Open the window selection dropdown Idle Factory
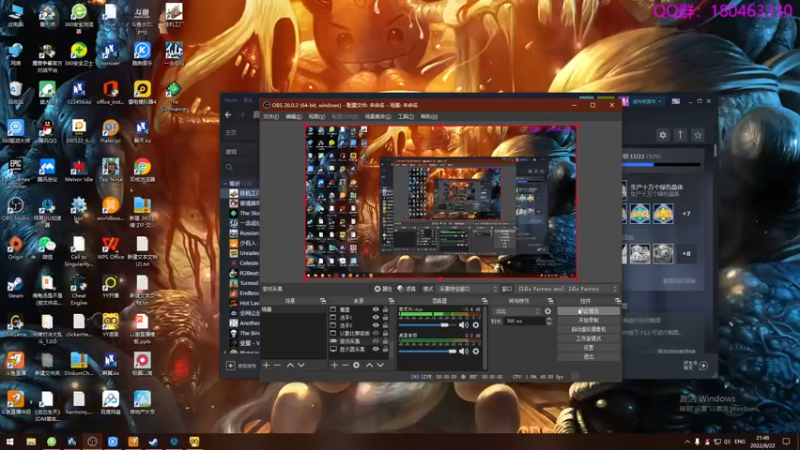 [x=567, y=289]
